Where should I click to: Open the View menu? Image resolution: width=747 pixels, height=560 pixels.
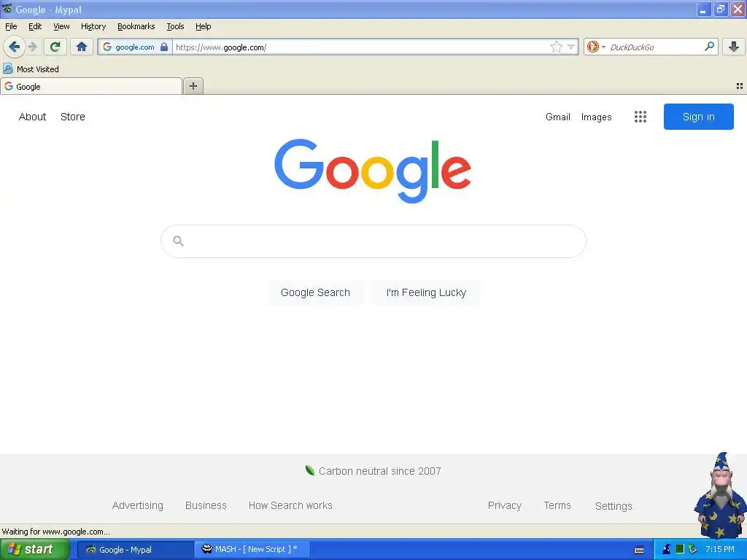[61, 26]
